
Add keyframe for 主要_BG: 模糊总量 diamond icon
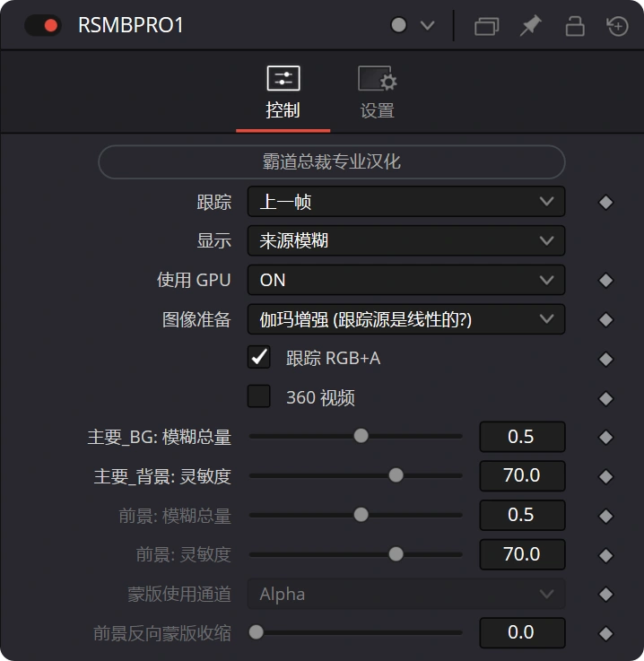click(x=605, y=438)
